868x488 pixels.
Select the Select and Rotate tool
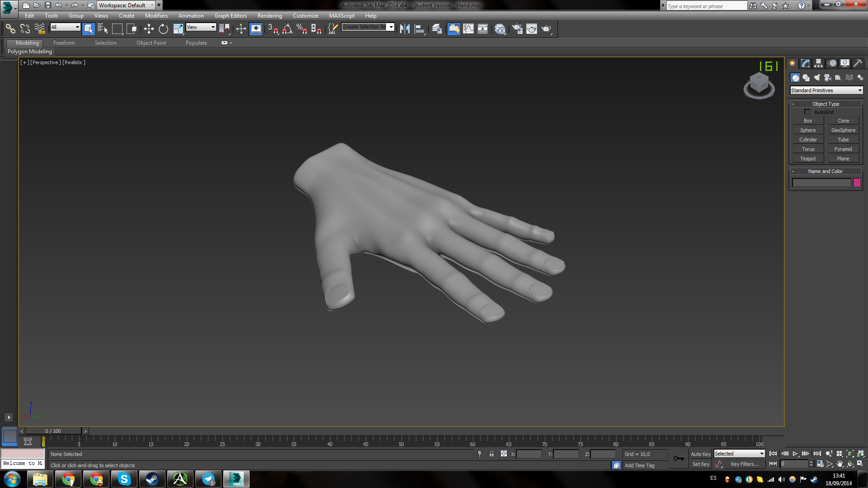[163, 29]
